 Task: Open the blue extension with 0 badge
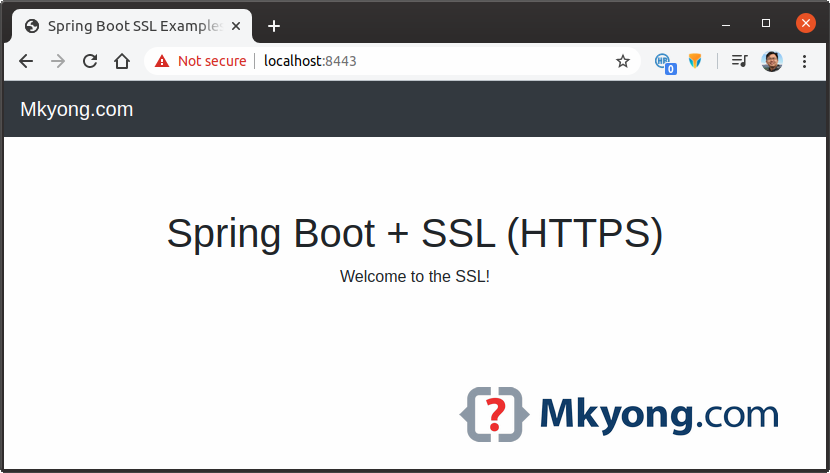click(665, 63)
